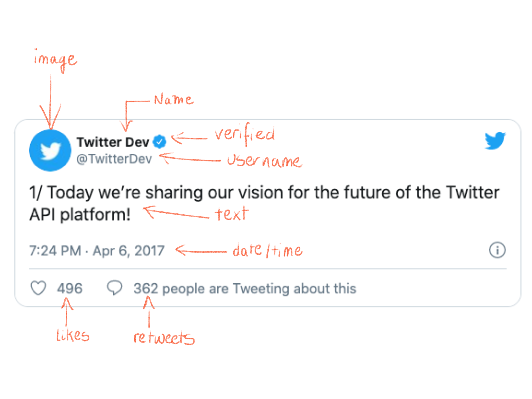
Task: Click the circled info icon
Action: (497, 250)
